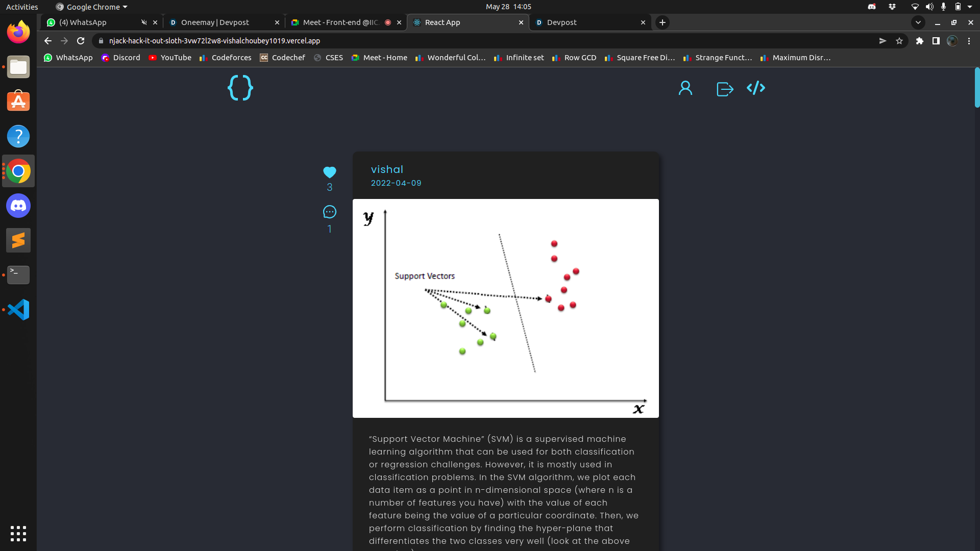980x551 pixels.
Task: Open the user profile icon
Action: (685, 88)
